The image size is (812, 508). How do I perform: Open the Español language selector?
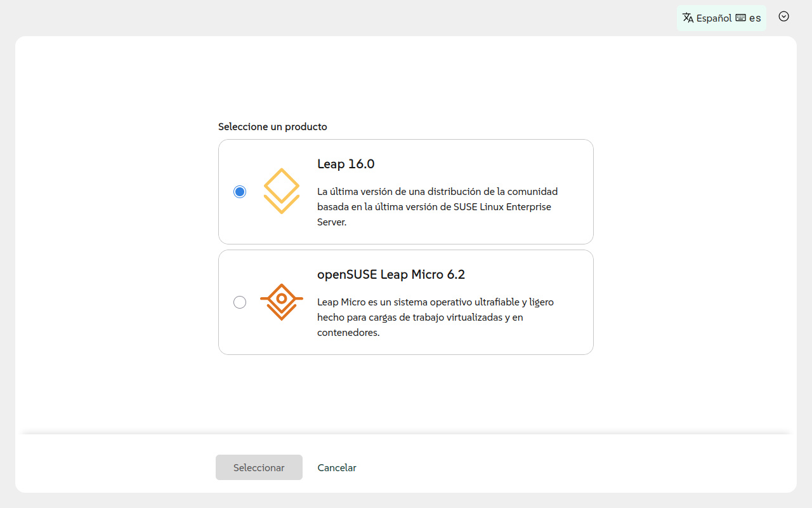[714, 18]
